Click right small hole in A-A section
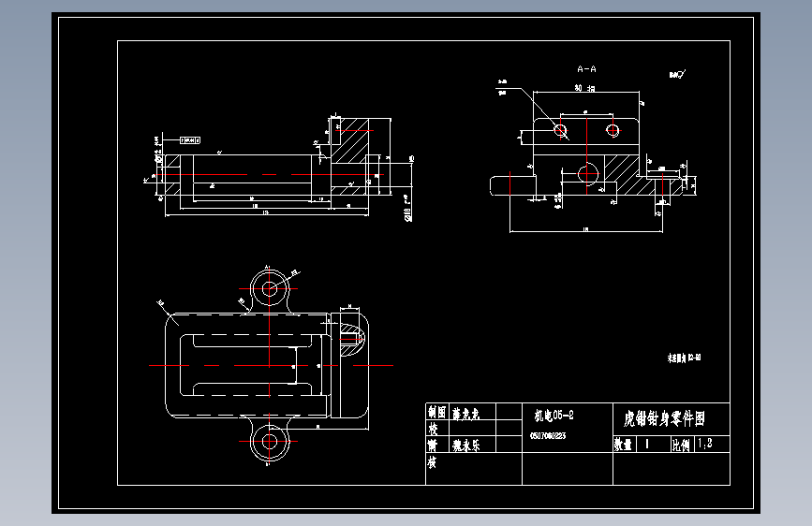Viewport: 812px width, 526px height. 613,129
